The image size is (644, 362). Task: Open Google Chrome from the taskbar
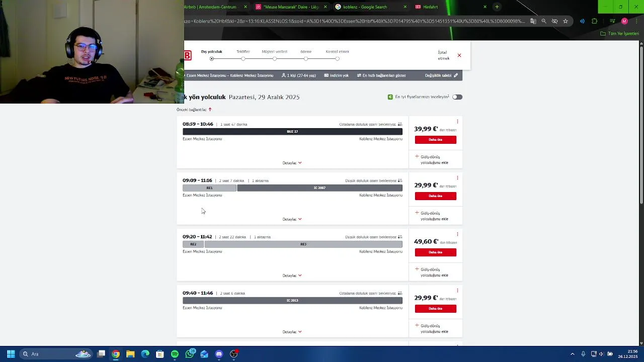[x=116, y=354]
